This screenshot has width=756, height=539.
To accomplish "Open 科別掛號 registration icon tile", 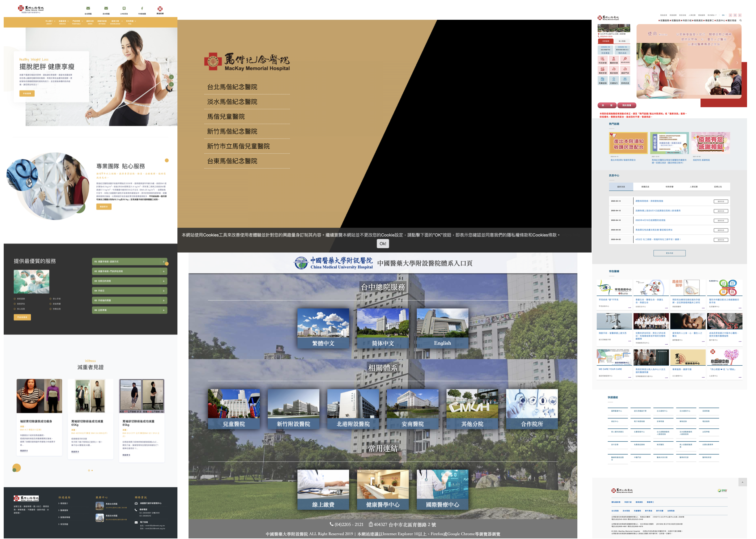I will point(602,60).
